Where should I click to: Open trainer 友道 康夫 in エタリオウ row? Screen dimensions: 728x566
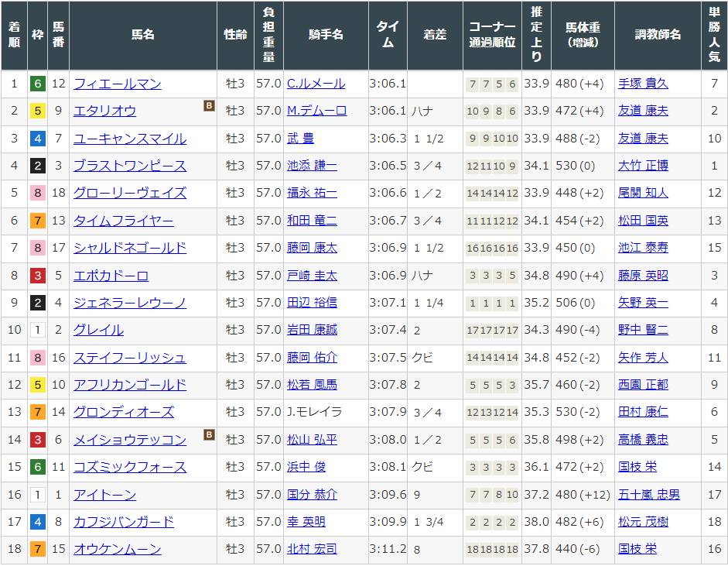(643, 111)
